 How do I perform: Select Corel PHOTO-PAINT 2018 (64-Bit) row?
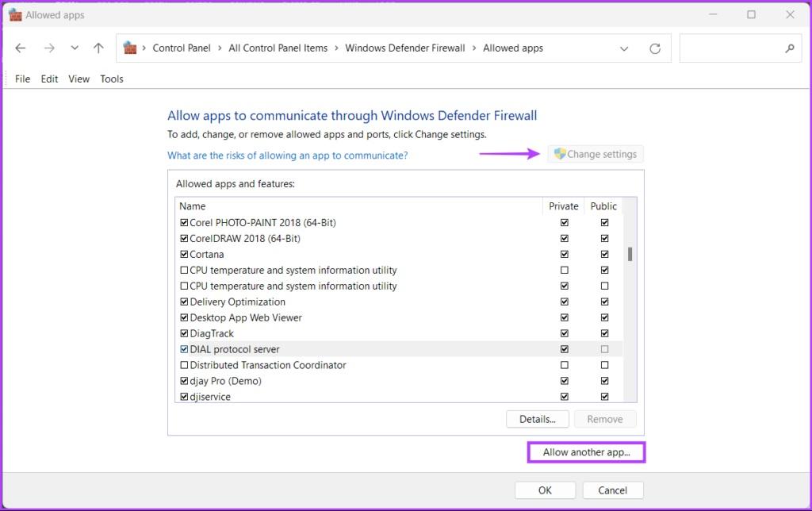tap(399, 223)
